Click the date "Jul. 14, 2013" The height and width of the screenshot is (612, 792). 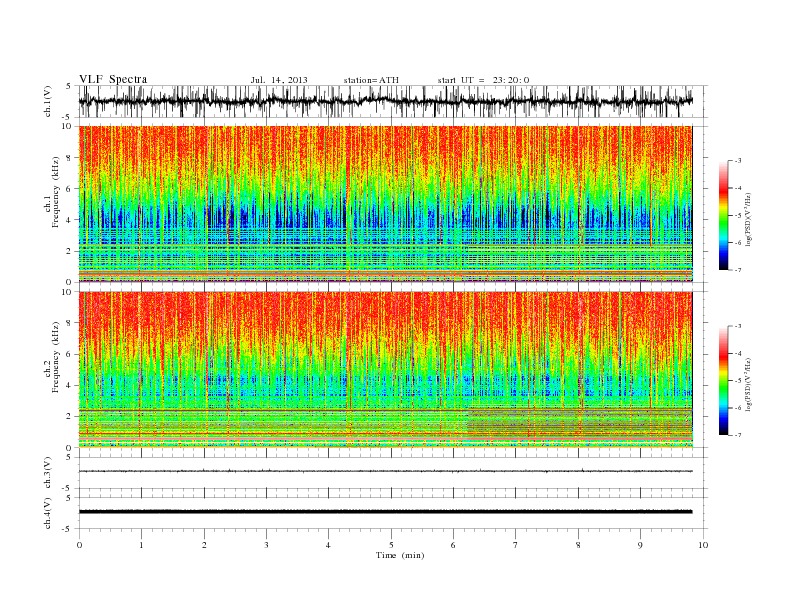tap(279, 80)
